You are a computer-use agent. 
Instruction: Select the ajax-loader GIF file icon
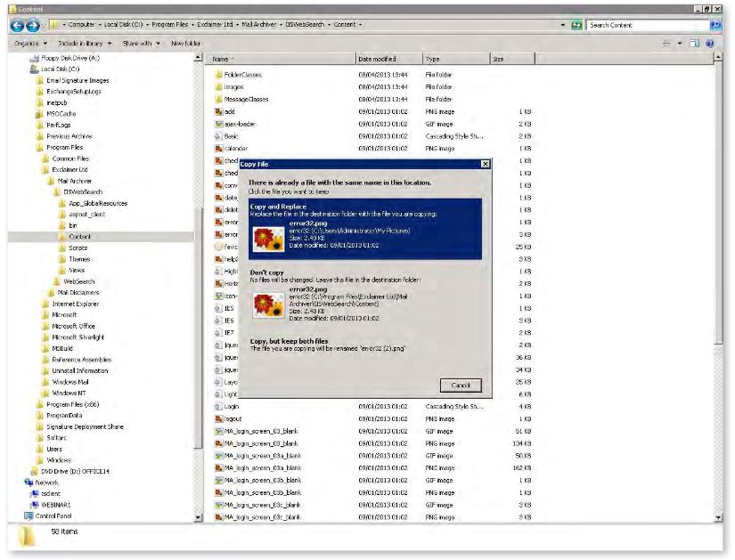[218, 124]
